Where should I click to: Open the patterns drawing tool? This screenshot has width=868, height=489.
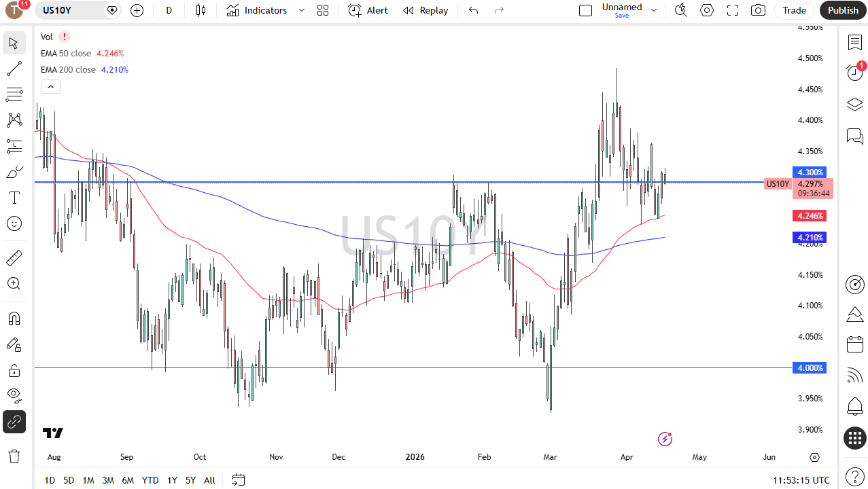click(14, 120)
